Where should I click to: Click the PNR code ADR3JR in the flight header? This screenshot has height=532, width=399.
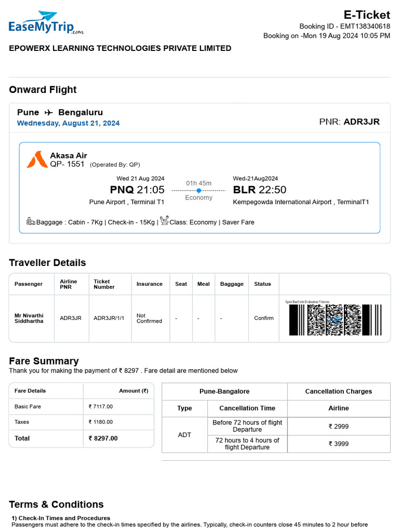tap(362, 122)
